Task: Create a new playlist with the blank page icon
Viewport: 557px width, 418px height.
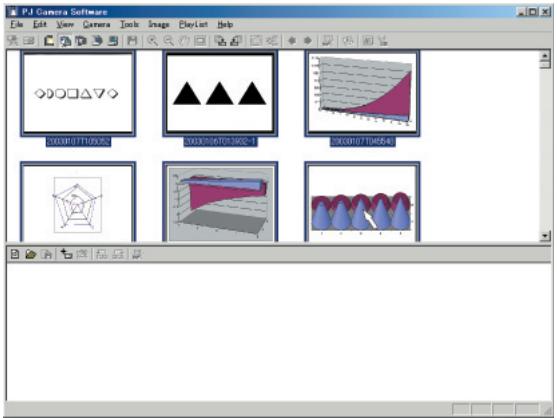Action: 15,254
